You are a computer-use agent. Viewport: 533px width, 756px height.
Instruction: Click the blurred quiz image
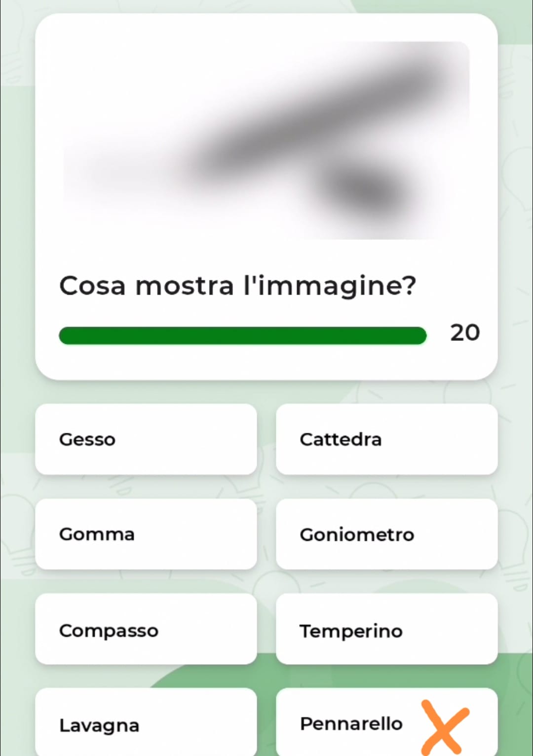[x=266, y=141]
